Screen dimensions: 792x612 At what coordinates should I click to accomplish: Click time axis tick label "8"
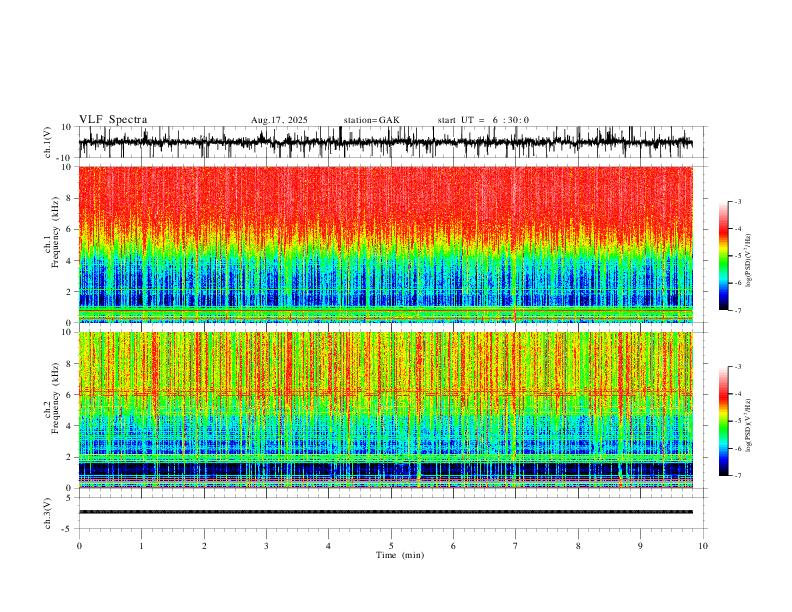578,546
